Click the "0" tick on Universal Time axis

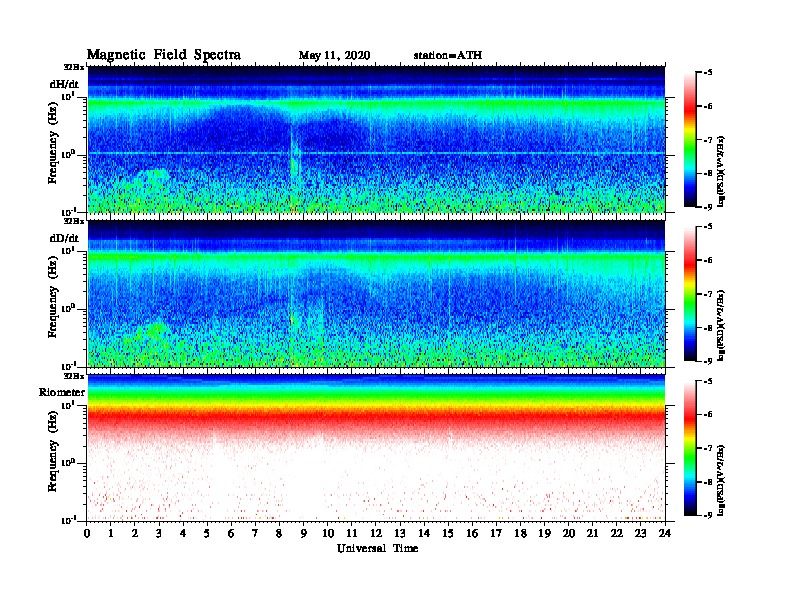(87, 533)
